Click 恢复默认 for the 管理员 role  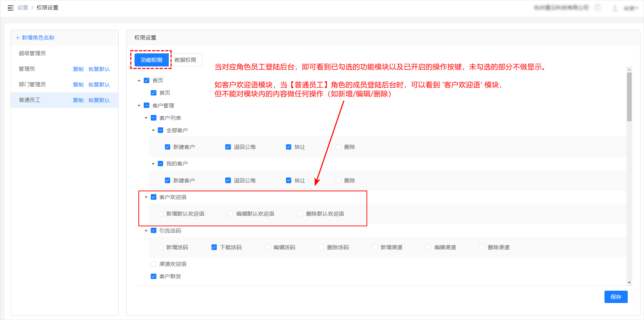(99, 69)
